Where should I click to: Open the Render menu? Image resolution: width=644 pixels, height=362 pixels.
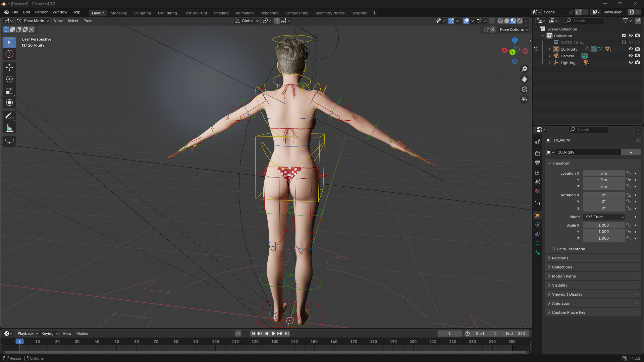point(41,12)
